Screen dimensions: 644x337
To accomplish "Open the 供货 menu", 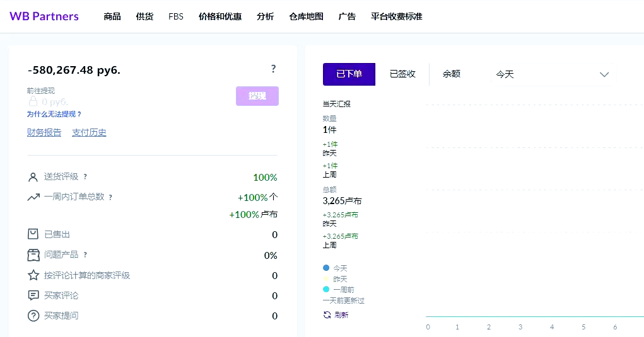I will [144, 16].
